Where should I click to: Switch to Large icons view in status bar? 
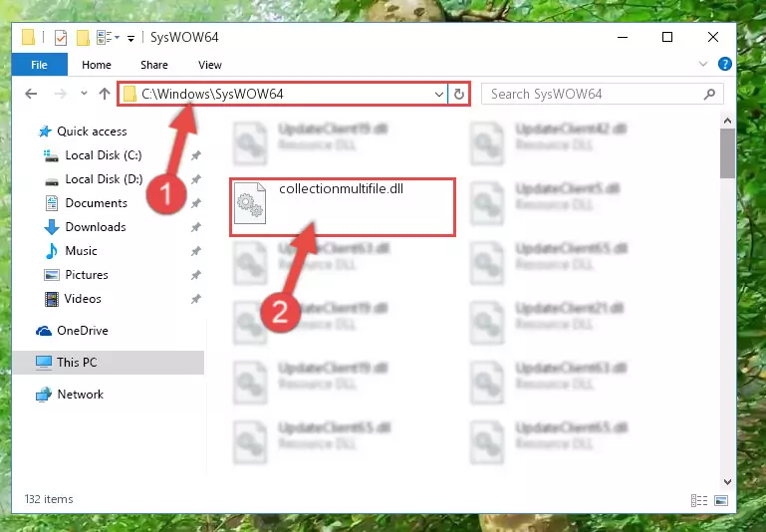click(721, 500)
